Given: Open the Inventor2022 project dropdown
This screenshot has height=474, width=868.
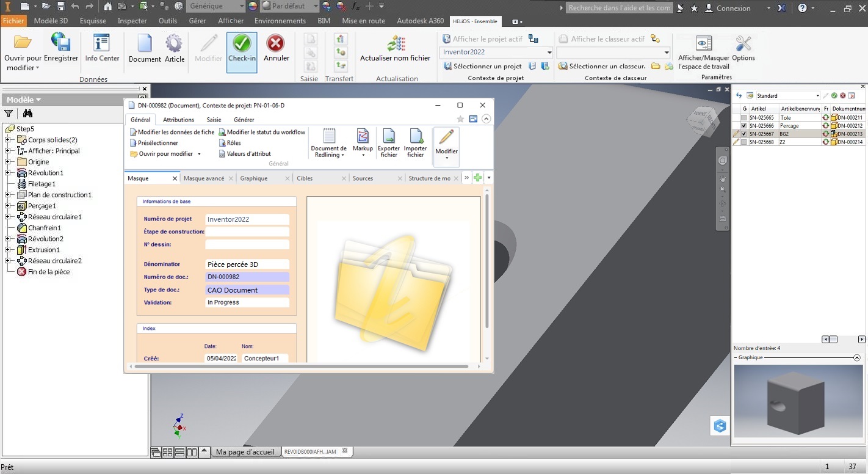Looking at the screenshot, I should tap(549, 53).
